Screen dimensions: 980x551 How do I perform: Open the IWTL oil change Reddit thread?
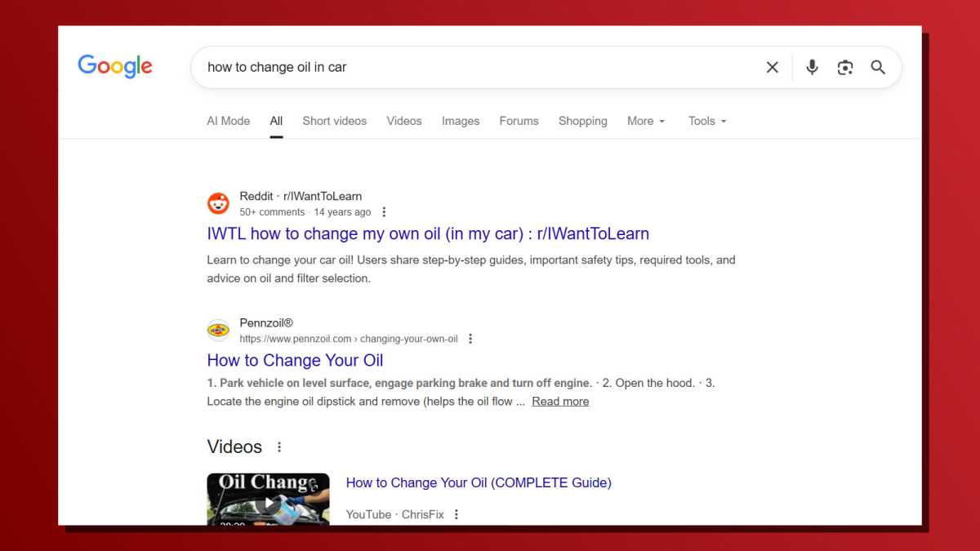click(x=427, y=233)
